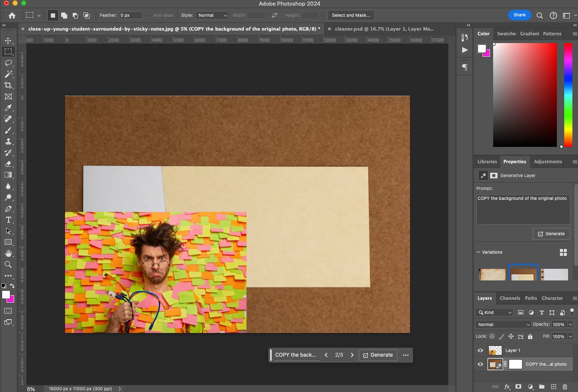Choose the Crop tool
The width and height of the screenshot is (578, 392).
click(8, 85)
